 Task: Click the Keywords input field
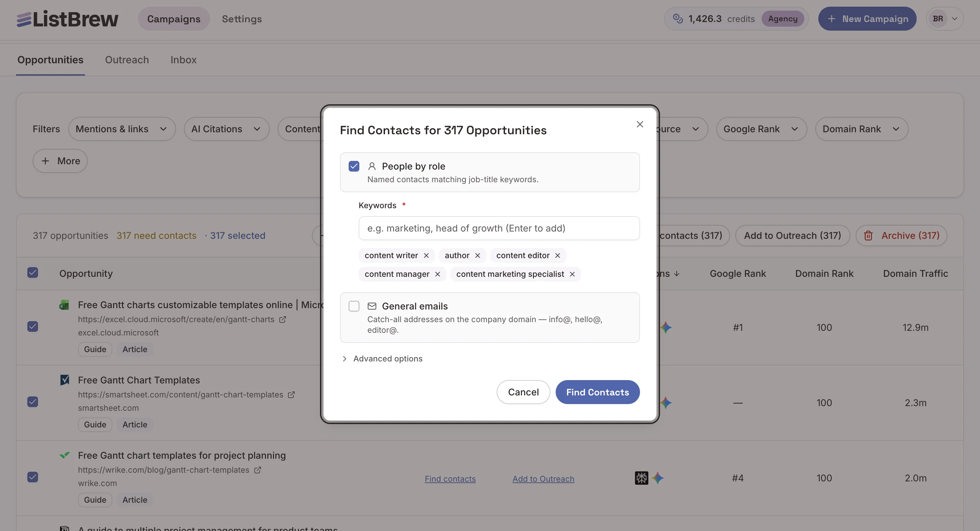pos(499,228)
